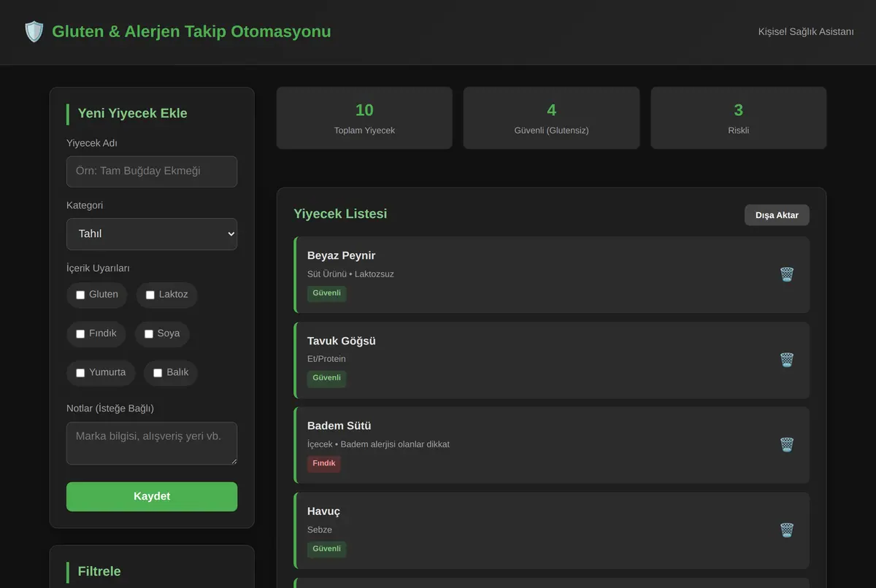Viewport: 876px width, 588px height.
Task: Focus the Yiyecek Adı input field
Action: tap(152, 171)
